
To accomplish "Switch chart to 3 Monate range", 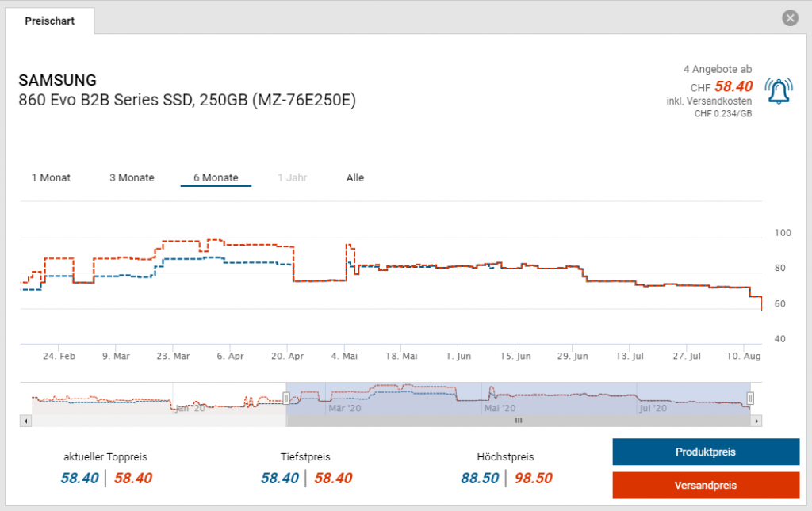I will pos(132,177).
